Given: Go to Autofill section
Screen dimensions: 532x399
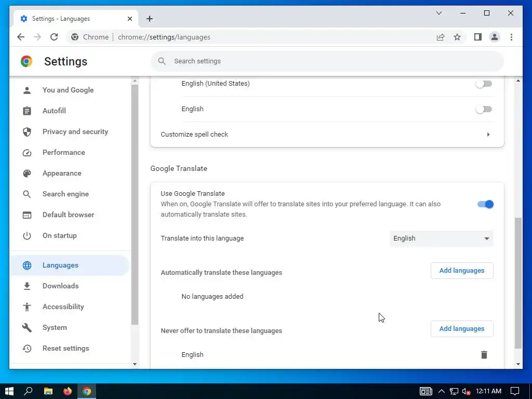Looking at the screenshot, I should [x=54, y=111].
